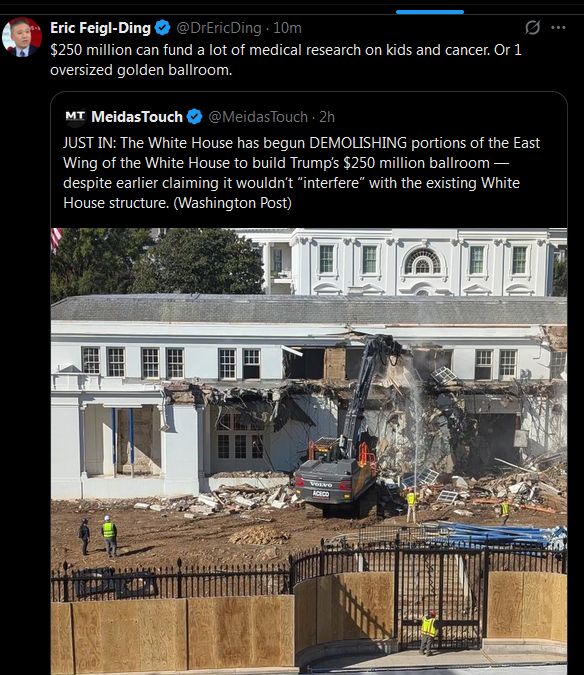Open the quoted JUST IN post text
584x675 pixels.
(x=301, y=173)
